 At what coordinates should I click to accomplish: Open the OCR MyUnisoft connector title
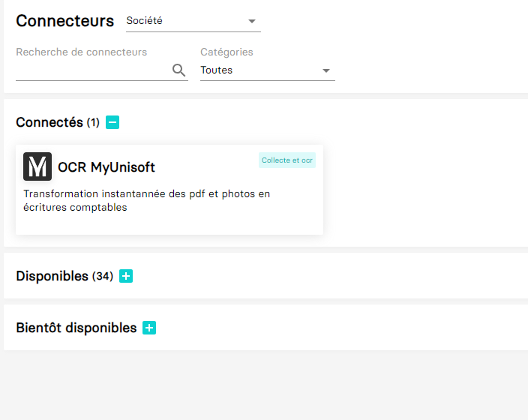106,167
